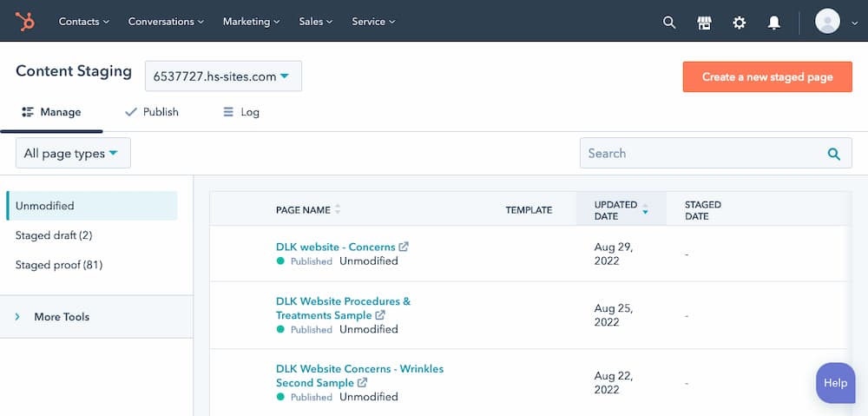Open external link icon beside Treatments Sample
Viewport: 868px width, 416px height.
[380, 315]
